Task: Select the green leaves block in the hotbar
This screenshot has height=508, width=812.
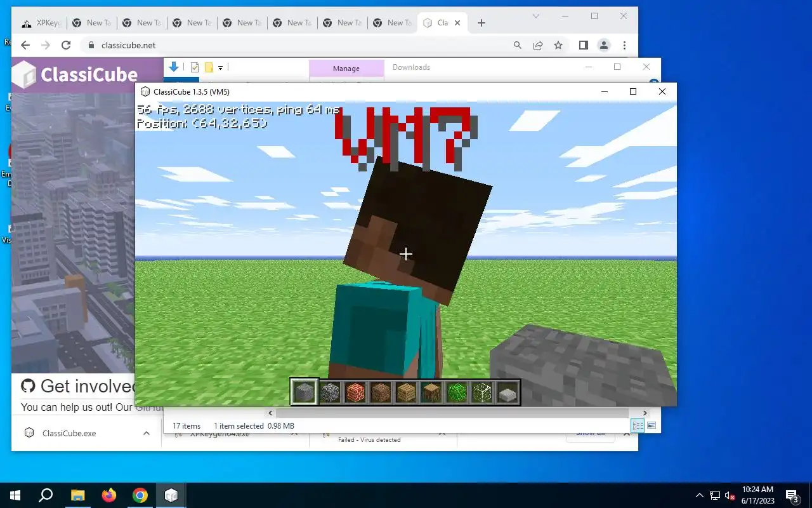Action: point(457,392)
